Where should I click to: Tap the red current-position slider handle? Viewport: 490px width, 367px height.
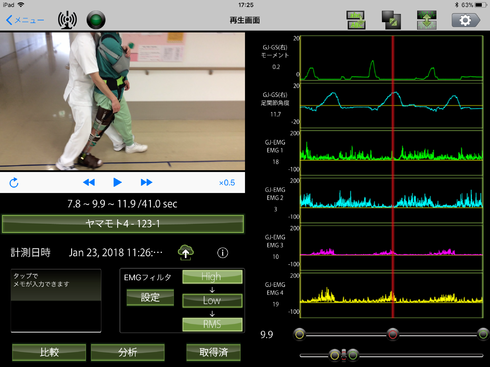pyautogui.click(x=393, y=334)
